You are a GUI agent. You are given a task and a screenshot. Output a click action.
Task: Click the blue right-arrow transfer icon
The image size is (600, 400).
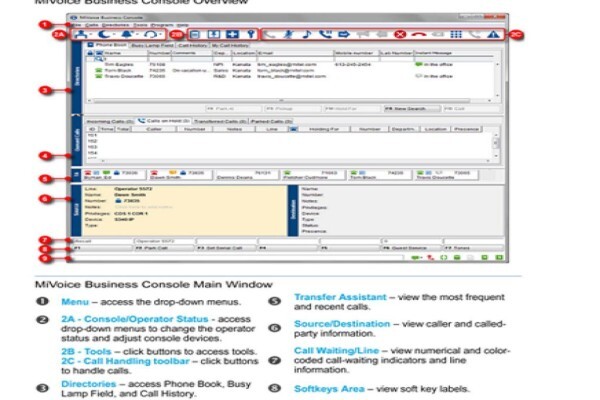point(344,34)
